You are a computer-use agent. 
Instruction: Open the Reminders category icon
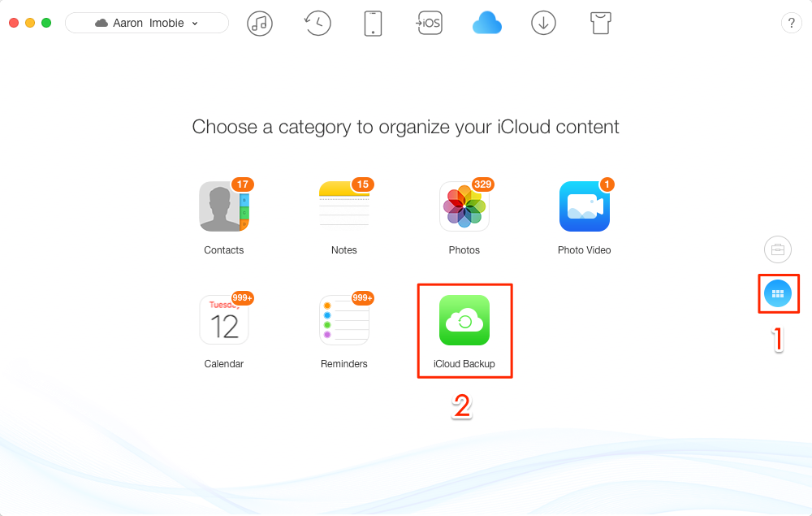pos(343,320)
